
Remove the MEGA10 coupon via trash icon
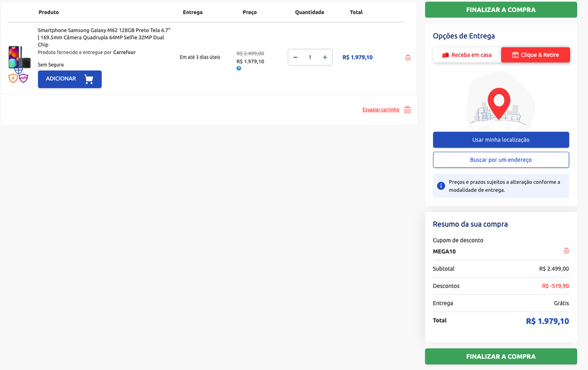pos(566,250)
